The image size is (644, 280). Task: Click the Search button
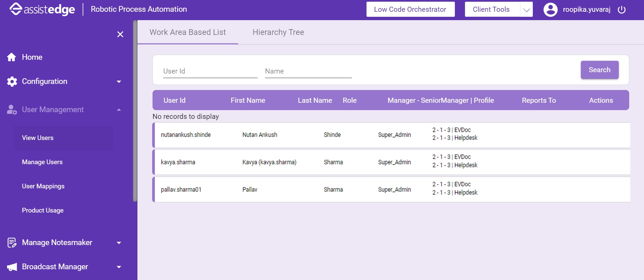click(600, 70)
